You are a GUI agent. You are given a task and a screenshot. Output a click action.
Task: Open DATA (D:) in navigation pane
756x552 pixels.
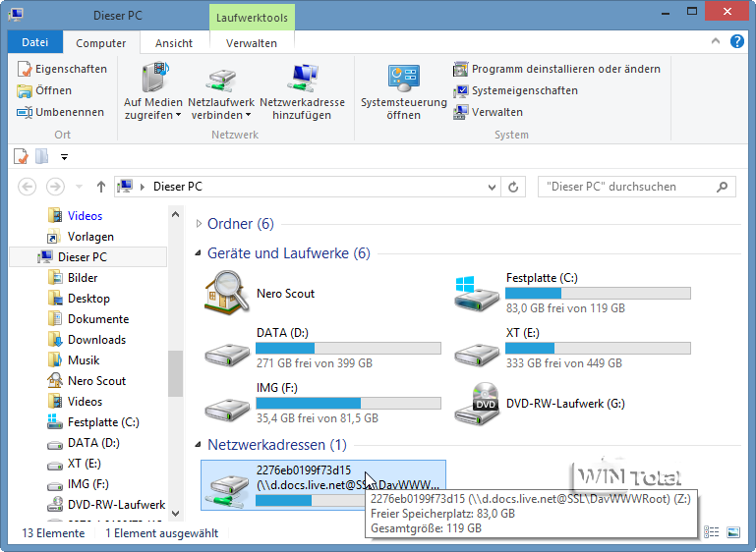pyautogui.click(x=84, y=443)
